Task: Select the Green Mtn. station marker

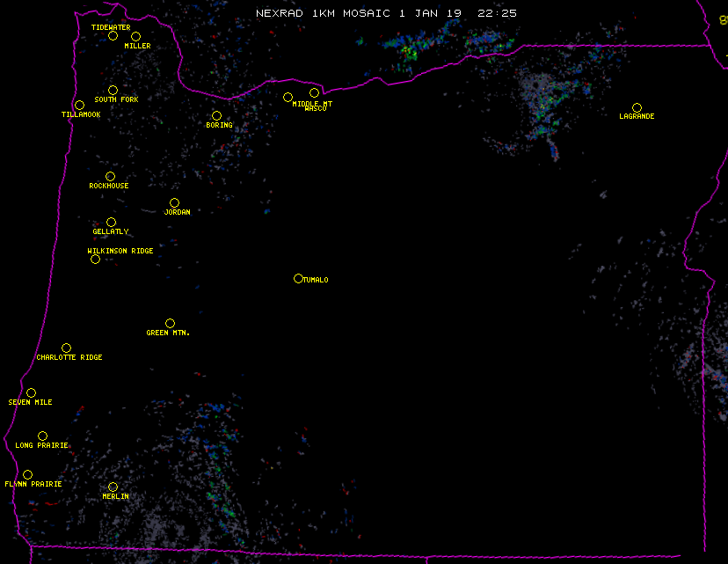Action: pyautogui.click(x=170, y=323)
